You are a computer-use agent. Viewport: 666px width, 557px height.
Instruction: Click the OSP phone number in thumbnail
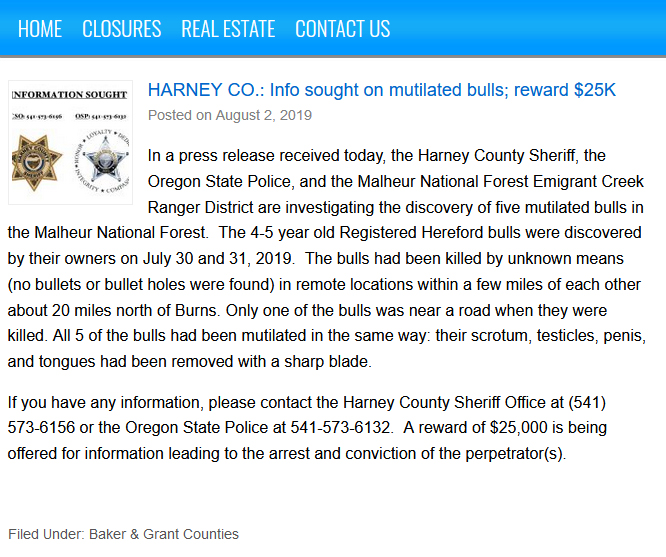[x=101, y=116]
